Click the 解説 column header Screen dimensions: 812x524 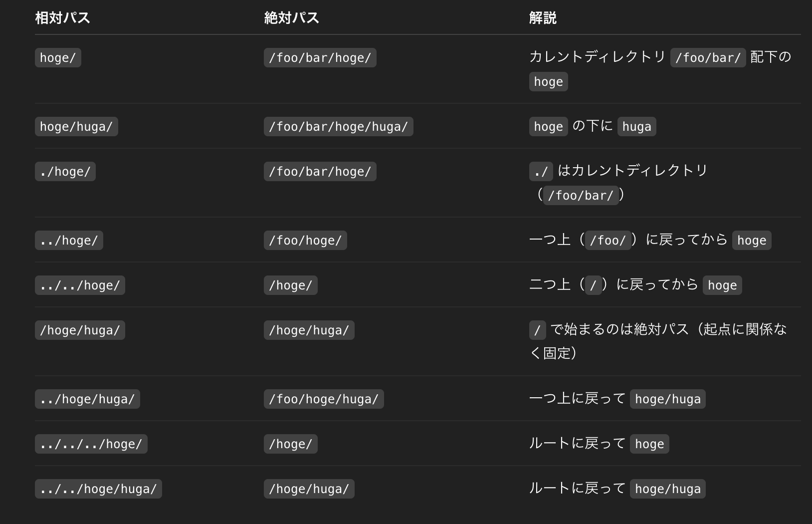[543, 18]
